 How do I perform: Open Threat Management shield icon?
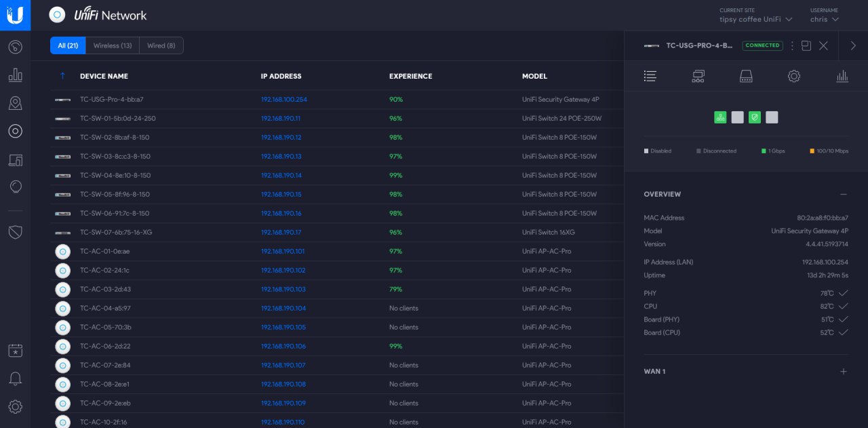(x=15, y=233)
